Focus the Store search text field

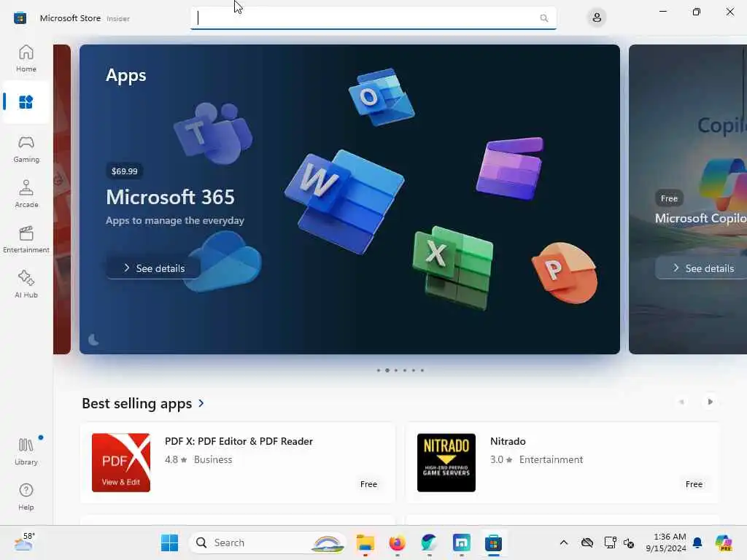click(x=373, y=18)
